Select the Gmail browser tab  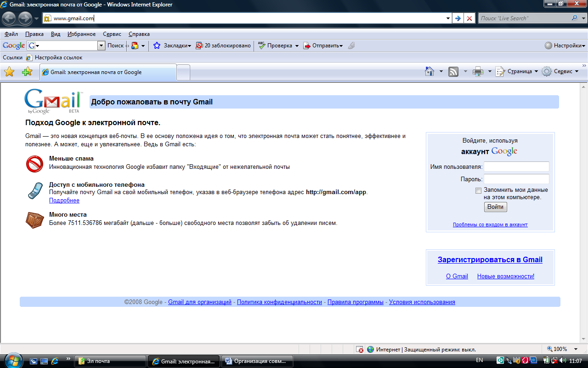pos(108,72)
